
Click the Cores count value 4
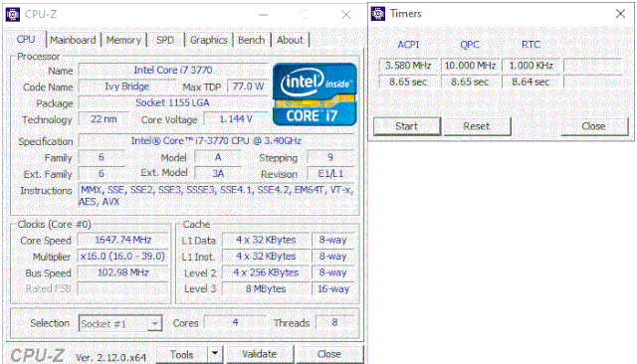coord(235,322)
